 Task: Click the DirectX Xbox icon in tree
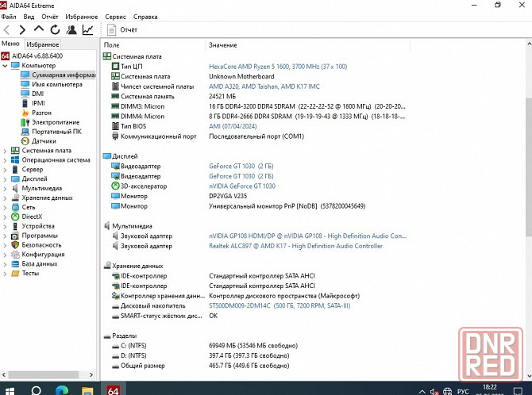click(x=15, y=217)
